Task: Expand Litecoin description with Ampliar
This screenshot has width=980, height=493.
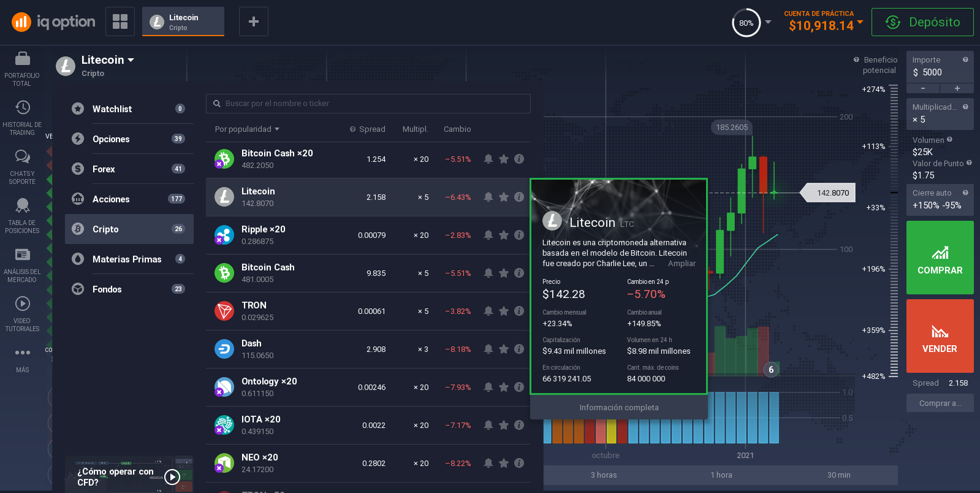Action: [x=682, y=264]
